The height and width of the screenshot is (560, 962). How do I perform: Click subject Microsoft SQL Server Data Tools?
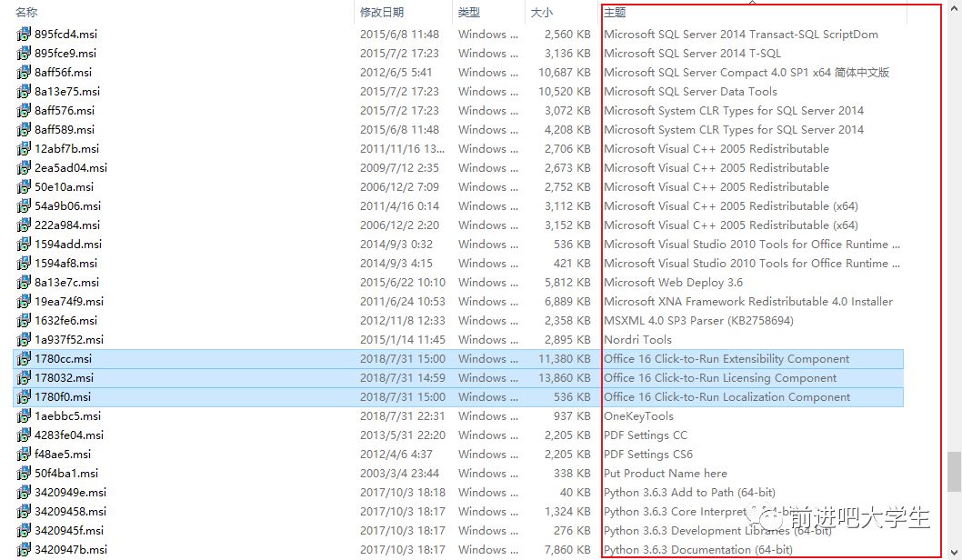tap(690, 92)
